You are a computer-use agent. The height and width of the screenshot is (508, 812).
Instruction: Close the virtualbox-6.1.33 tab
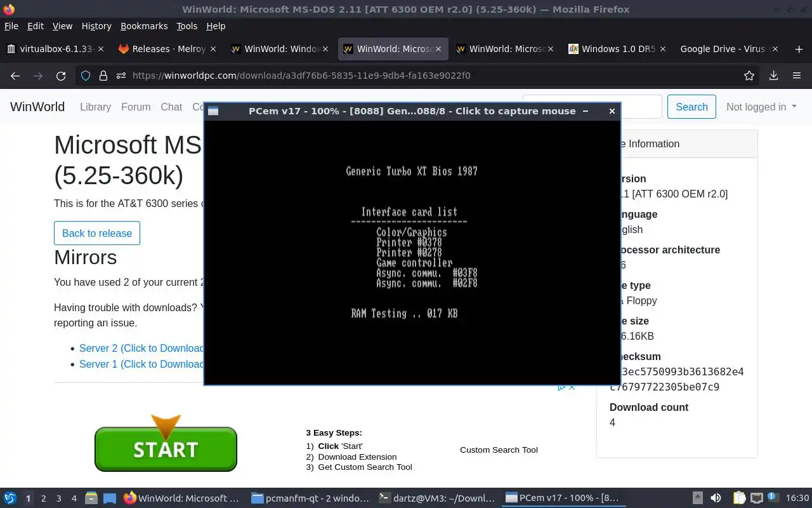coord(100,49)
